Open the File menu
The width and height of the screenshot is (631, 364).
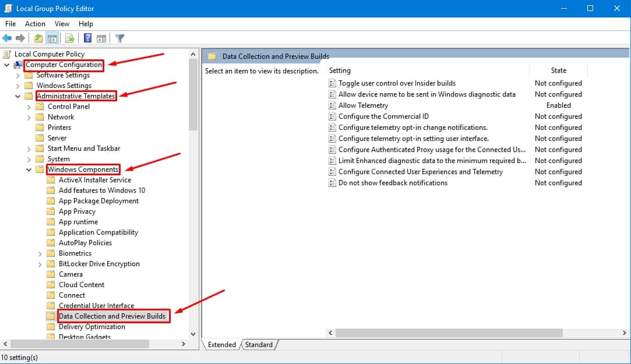[10, 24]
